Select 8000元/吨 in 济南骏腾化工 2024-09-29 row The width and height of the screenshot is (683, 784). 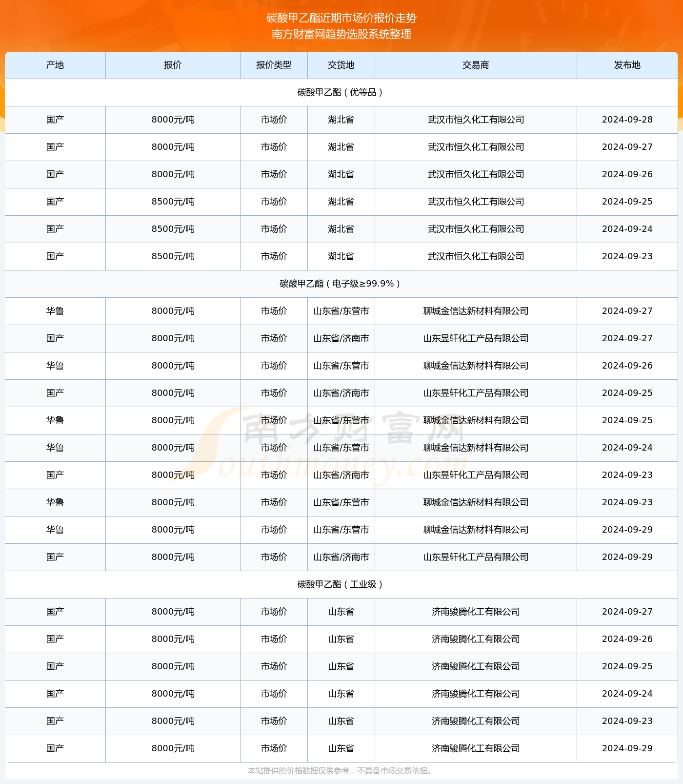click(173, 748)
